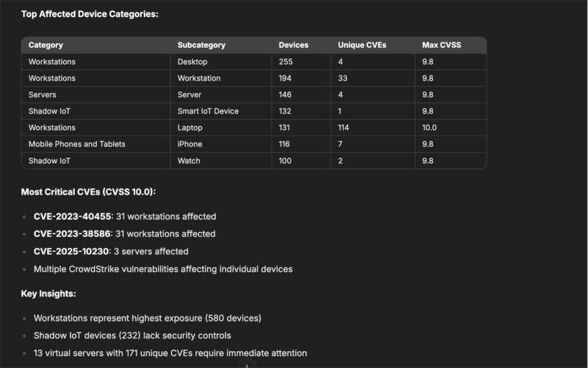Click the iPhone subcategory cell
The height and width of the screenshot is (368, 588).
[190, 144]
